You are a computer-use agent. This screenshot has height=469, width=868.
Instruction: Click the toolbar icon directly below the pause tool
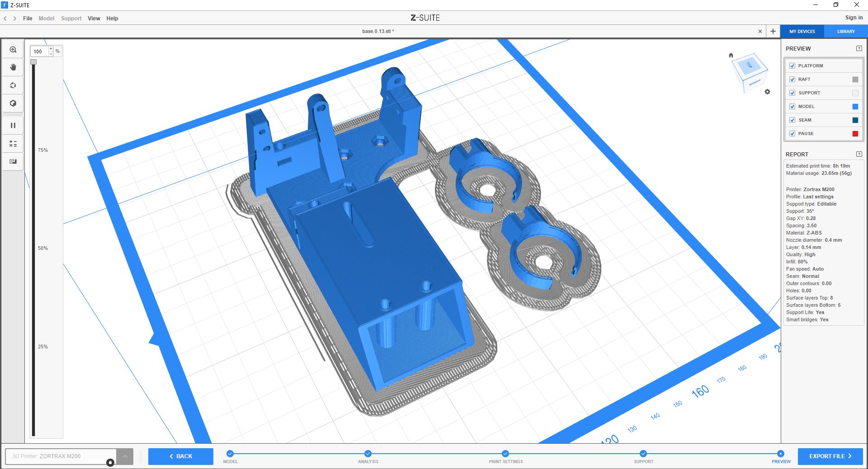[13, 144]
